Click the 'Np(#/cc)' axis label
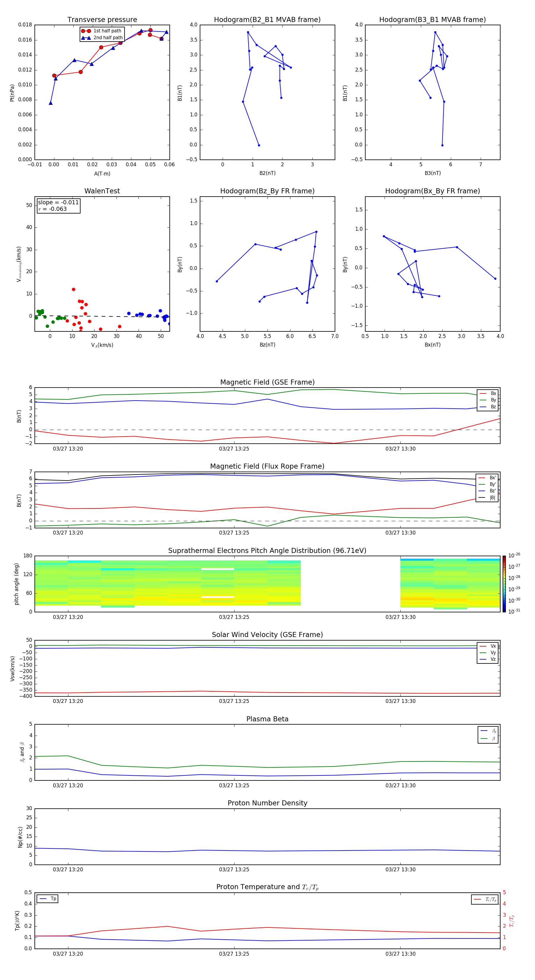 click(20, 837)
